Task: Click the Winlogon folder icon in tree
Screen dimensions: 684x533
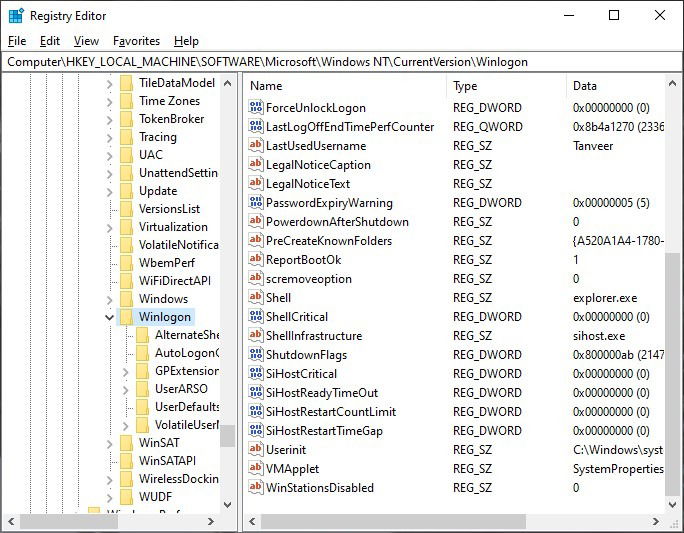Action: click(x=127, y=317)
